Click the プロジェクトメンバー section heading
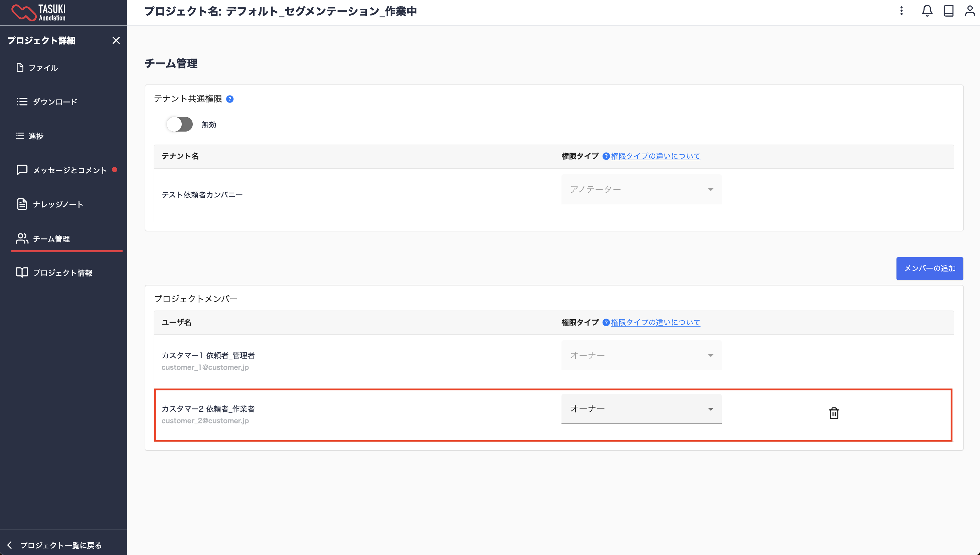The height and width of the screenshot is (555, 980). pyautogui.click(x=195, y=299)
